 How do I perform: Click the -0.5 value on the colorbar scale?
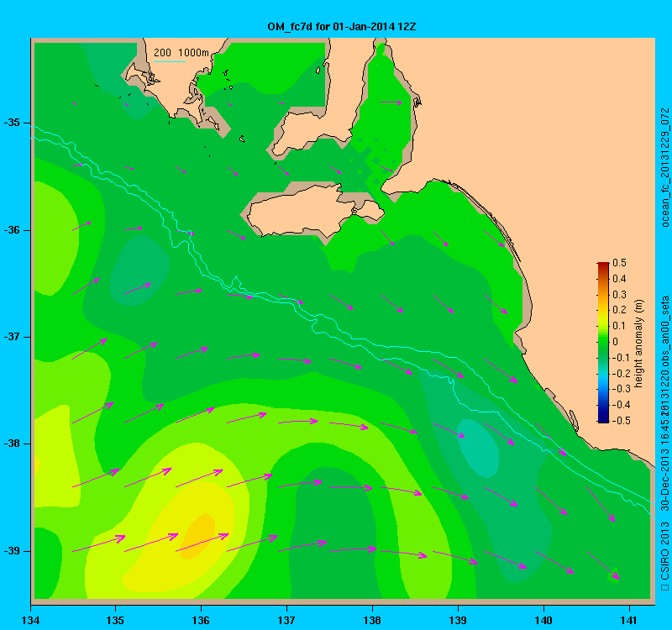pyautogui.click(x=622, y=421)
